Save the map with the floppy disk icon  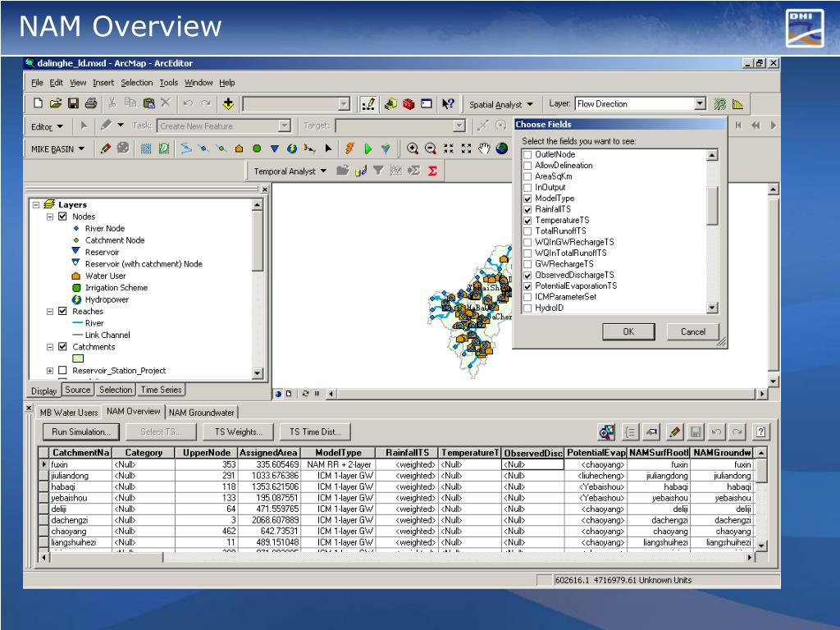click(x=73, y=103)
